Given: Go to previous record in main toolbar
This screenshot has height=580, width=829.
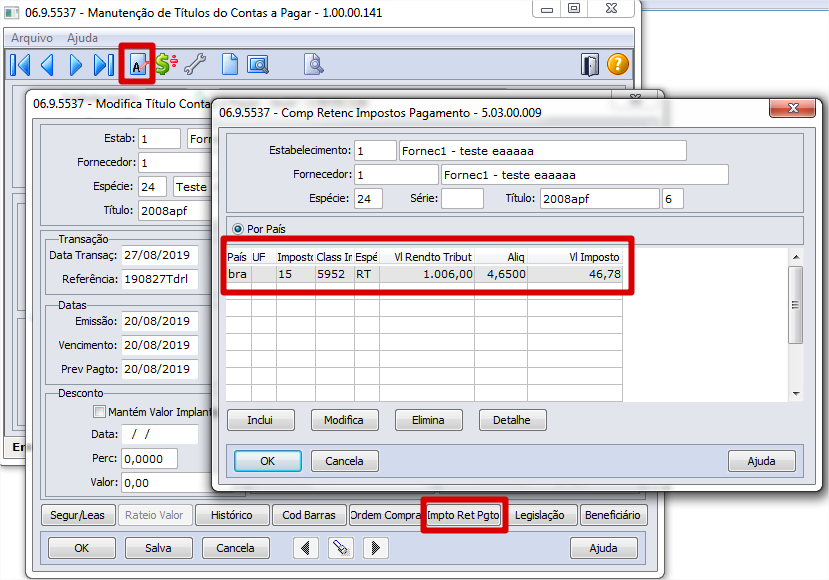Looking at the screenshot, I should point(48,65).
